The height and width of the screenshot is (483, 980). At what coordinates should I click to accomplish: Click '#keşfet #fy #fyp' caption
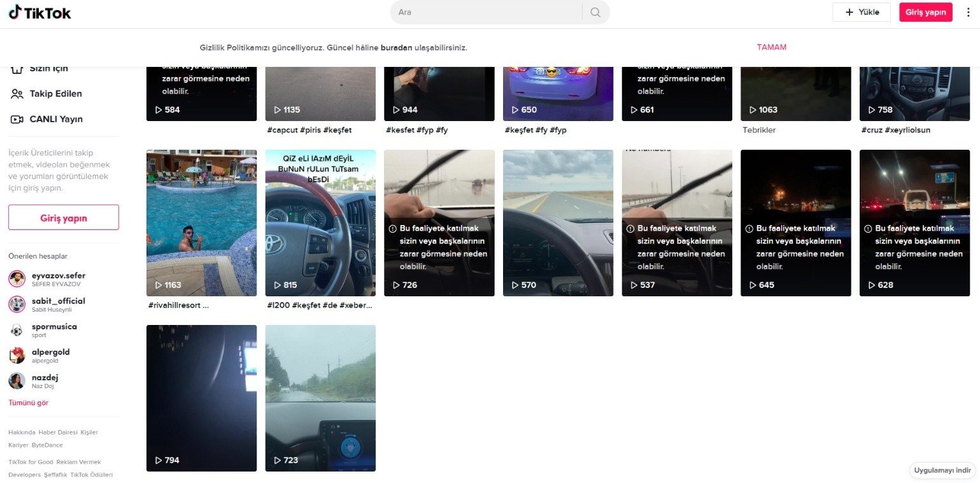[x=536, y=130]
